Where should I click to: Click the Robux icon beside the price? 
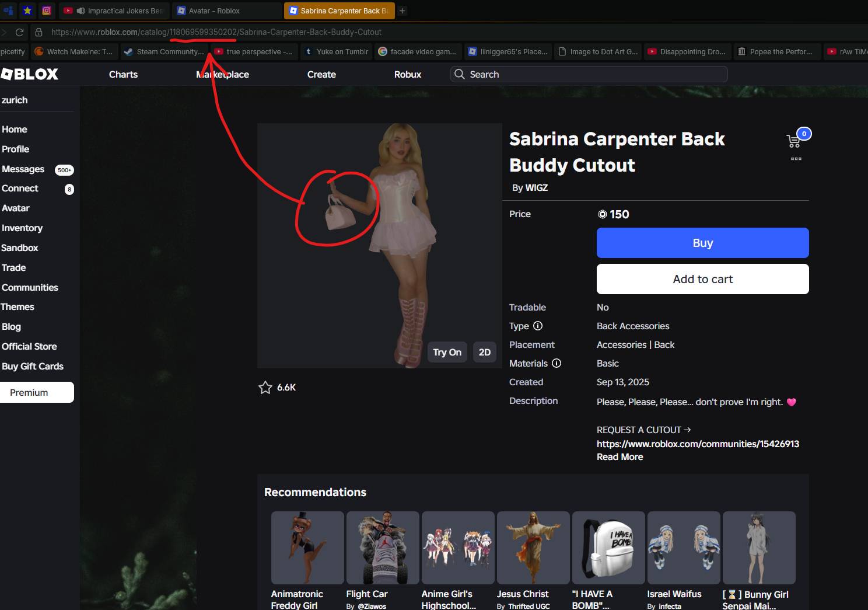click(x=603, y=214)
